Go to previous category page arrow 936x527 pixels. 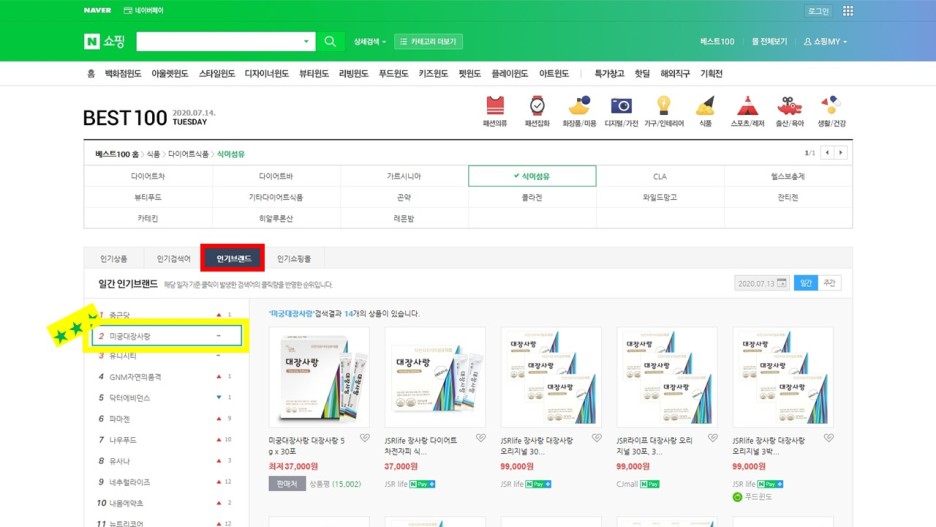tap(827, 153)
